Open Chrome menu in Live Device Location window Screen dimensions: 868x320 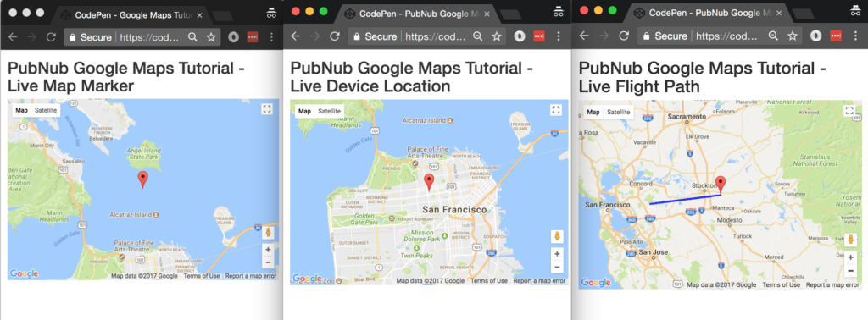click(x=558, y=36)
